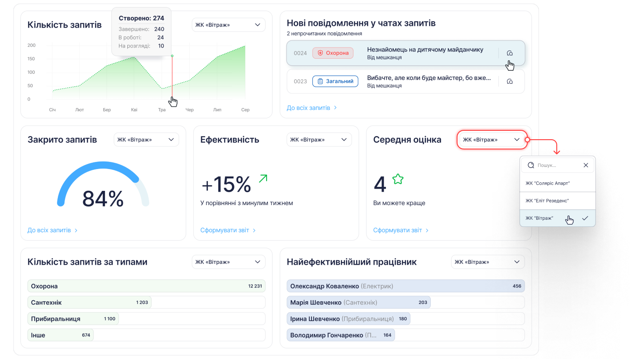This screenshot has height=359, width=644.
Task: Click the clipboard icon in Загальний badge
Action: coord(320,81)
